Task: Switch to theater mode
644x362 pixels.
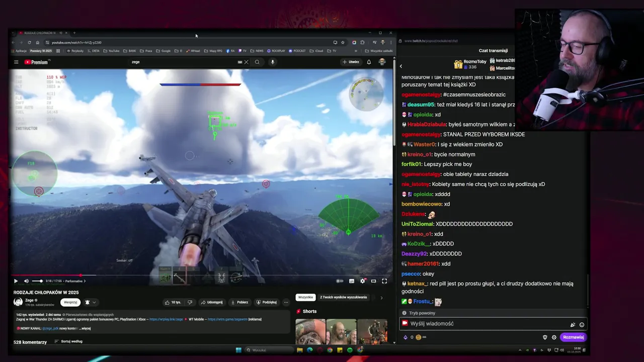Action: [373, 281]
